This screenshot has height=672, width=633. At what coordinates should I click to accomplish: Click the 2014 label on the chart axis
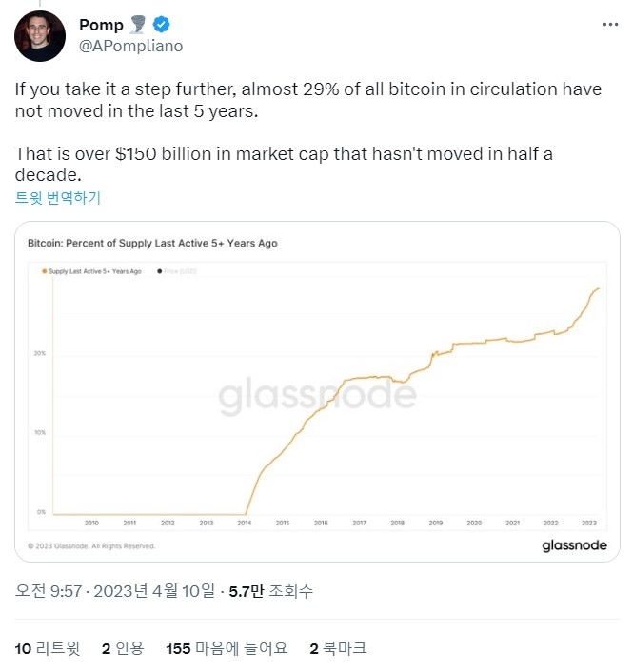tap(245, 523)
